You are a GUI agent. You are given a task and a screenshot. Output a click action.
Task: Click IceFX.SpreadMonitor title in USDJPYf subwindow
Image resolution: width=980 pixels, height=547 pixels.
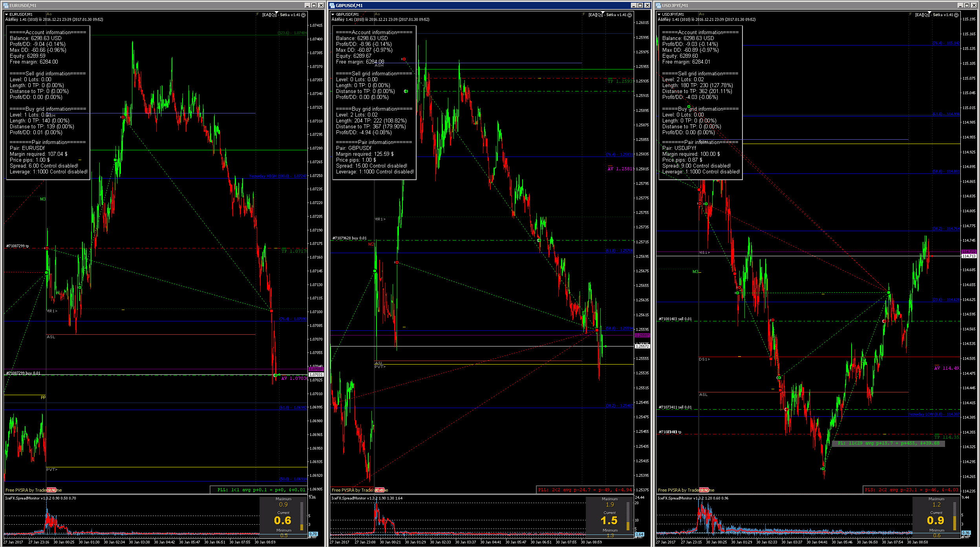point(693,498)
